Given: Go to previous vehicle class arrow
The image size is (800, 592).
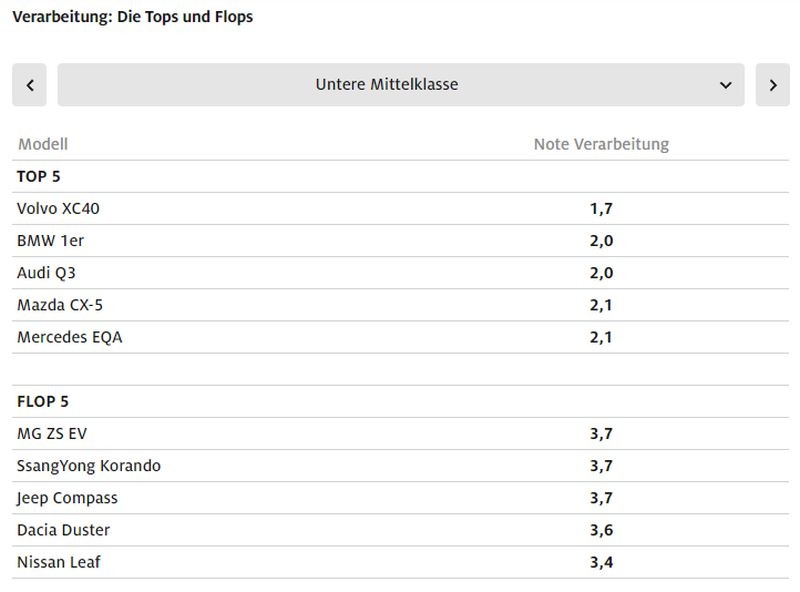Looking at the screenshot, I should (x=29, y=85).
